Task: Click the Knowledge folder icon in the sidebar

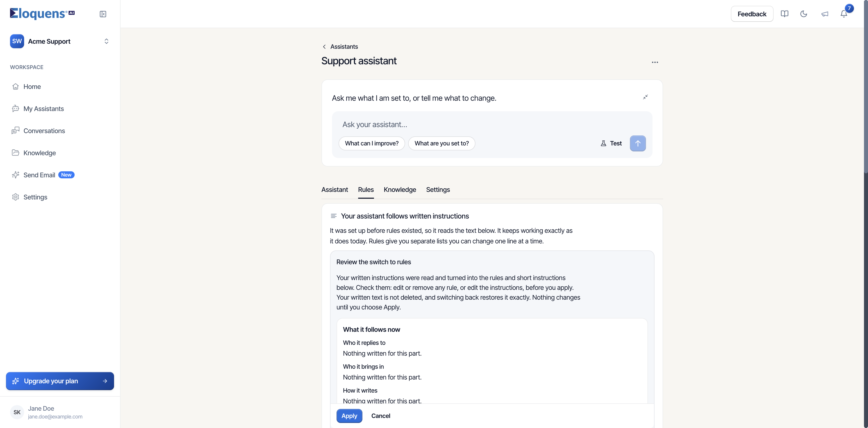Action: point(16,153)
